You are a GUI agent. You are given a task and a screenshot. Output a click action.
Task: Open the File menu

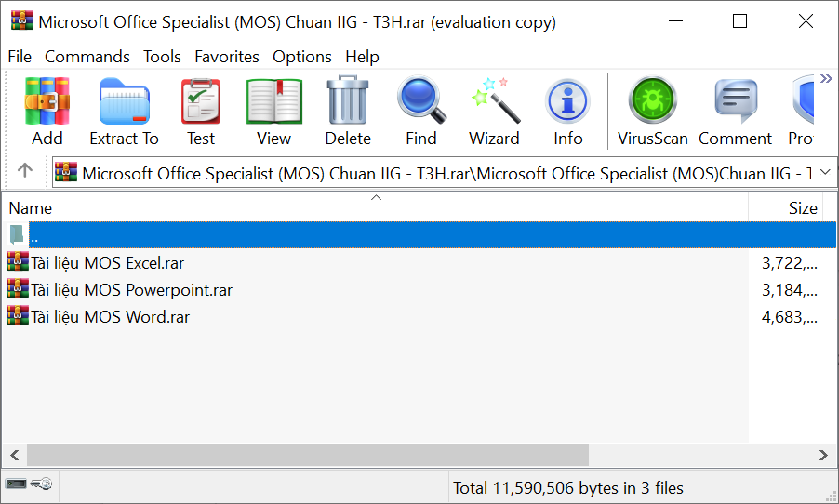(x=20, y=57)
